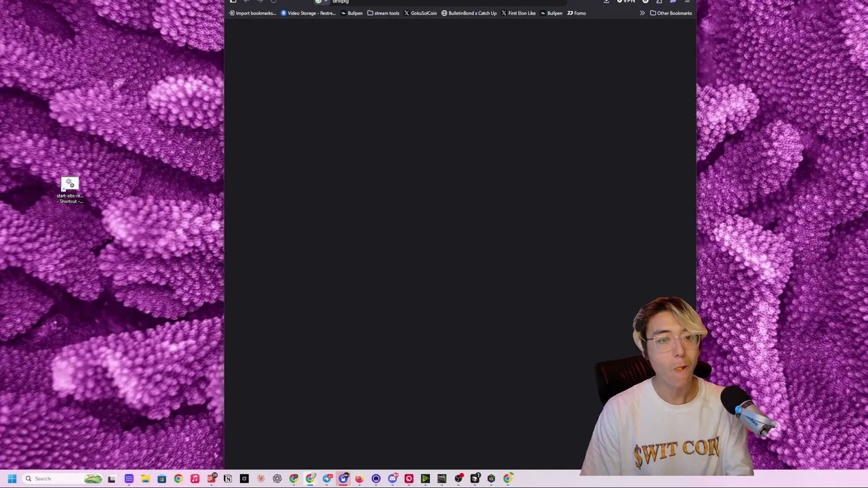Open the stream tools bookmark folder

point(383,13)
